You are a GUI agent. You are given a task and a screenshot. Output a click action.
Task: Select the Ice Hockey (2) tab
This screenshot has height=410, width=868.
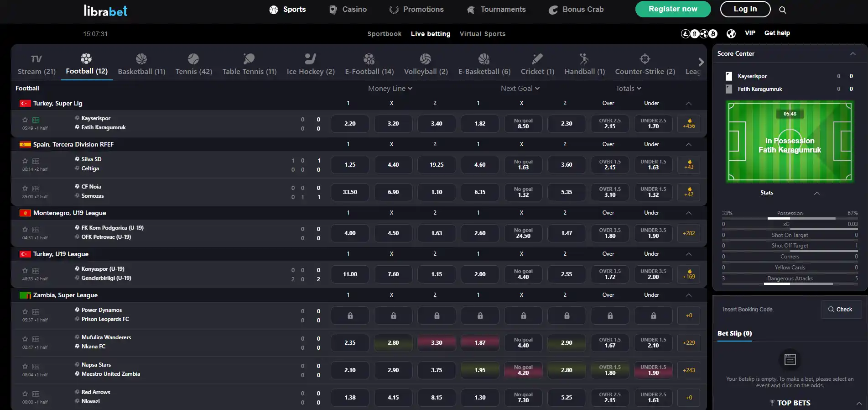[x=311, y=64]
